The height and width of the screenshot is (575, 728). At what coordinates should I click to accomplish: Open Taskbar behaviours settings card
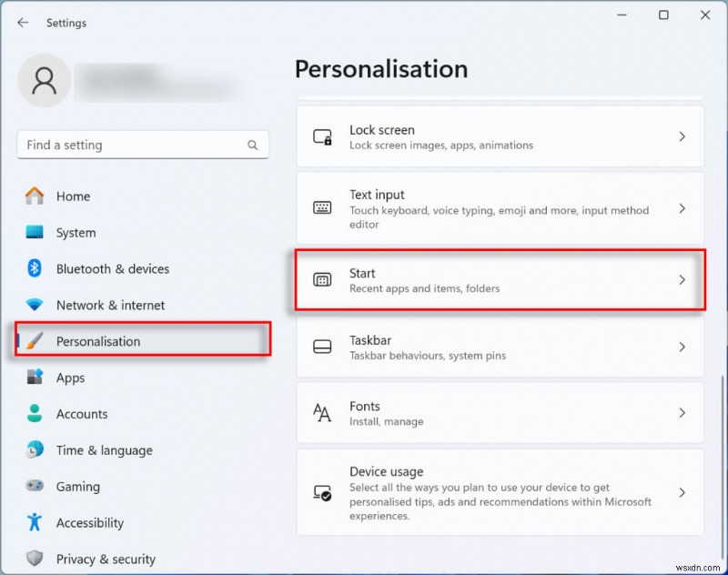tap(500, 347)
